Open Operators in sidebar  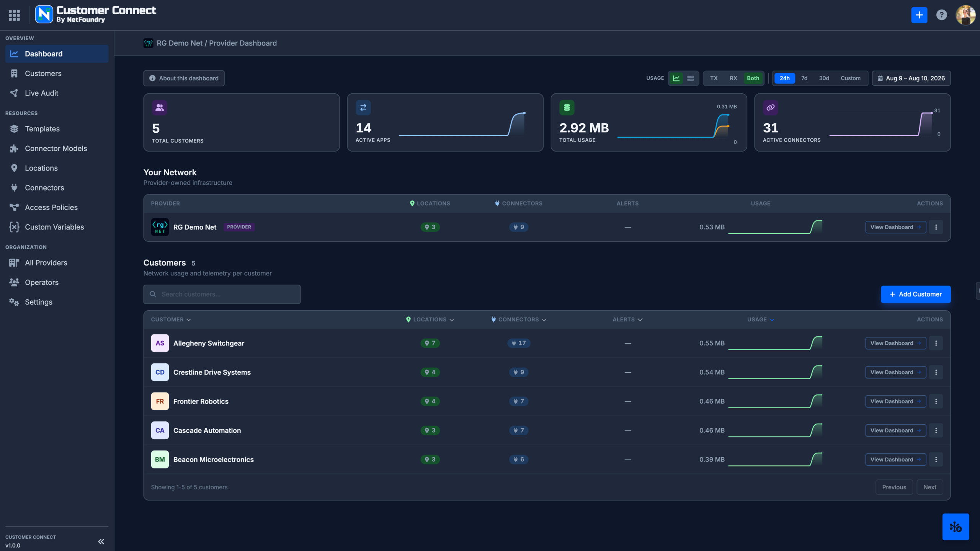point(57,282)
